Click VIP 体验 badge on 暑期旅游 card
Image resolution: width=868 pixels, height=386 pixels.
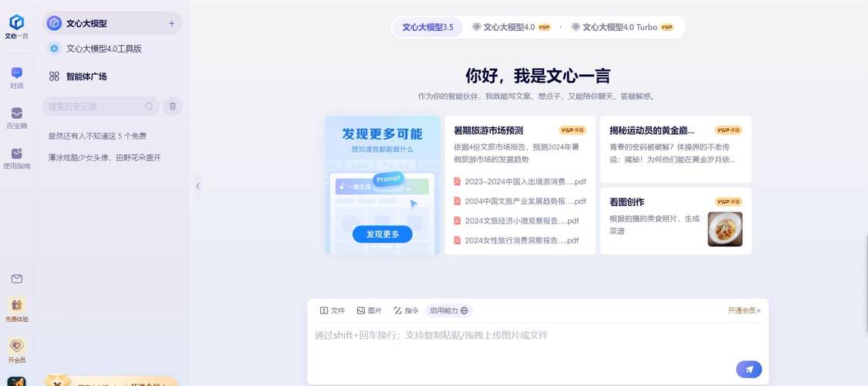(x=572, y=130)
